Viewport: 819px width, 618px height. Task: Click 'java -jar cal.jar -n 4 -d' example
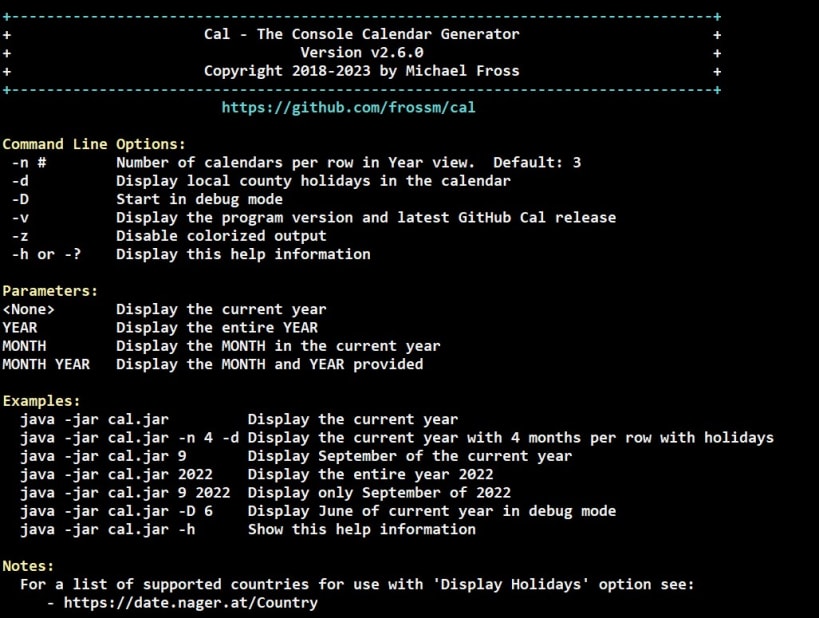(130, 437)
